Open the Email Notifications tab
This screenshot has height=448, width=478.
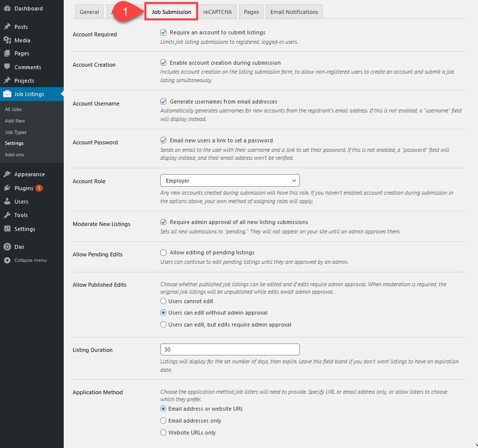point(294,11)
